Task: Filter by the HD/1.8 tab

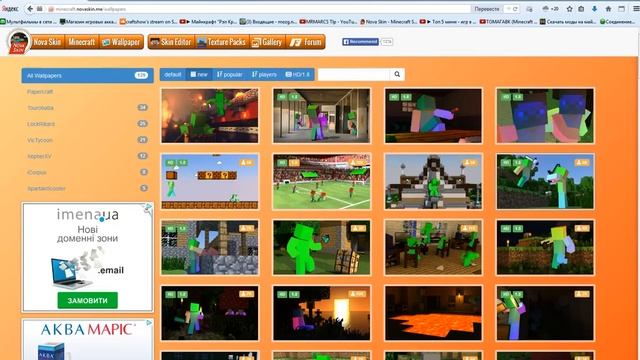Action: click(x=298, y=74)
